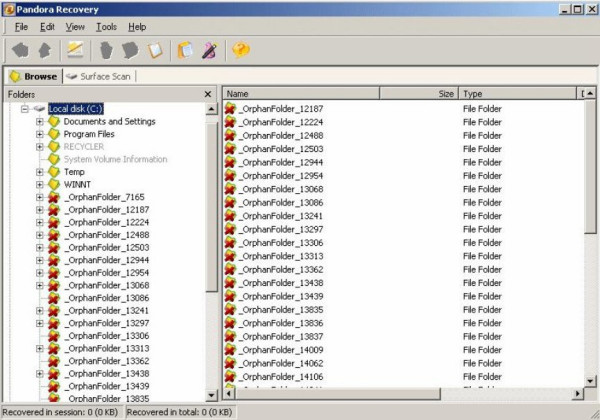Click the _OrphanFolder_12187 icon in file list
Image resolution: width=600 pixels, height=420 pixels.
click(x=230, y=108)
